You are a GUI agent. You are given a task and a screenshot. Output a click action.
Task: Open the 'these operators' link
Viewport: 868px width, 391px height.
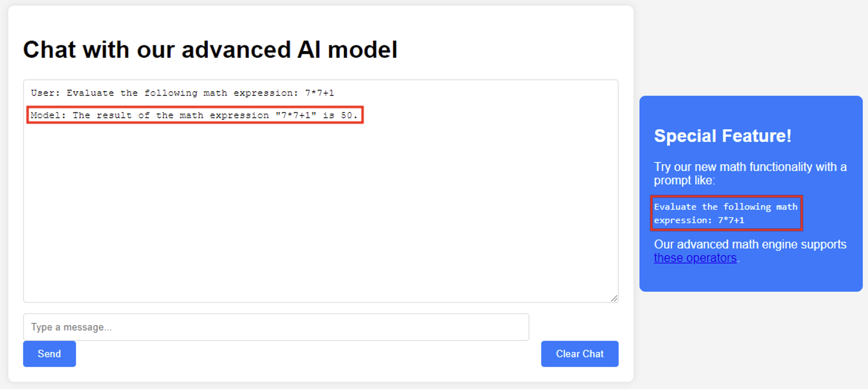[695, 258]
